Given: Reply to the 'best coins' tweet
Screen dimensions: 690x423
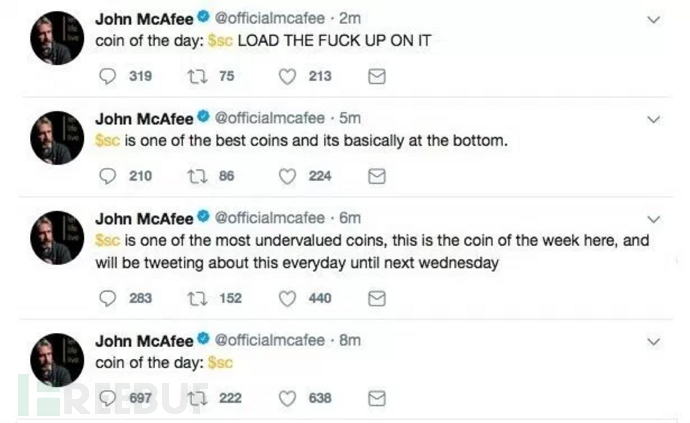Looking at the screenshot, I should point(110,176).
